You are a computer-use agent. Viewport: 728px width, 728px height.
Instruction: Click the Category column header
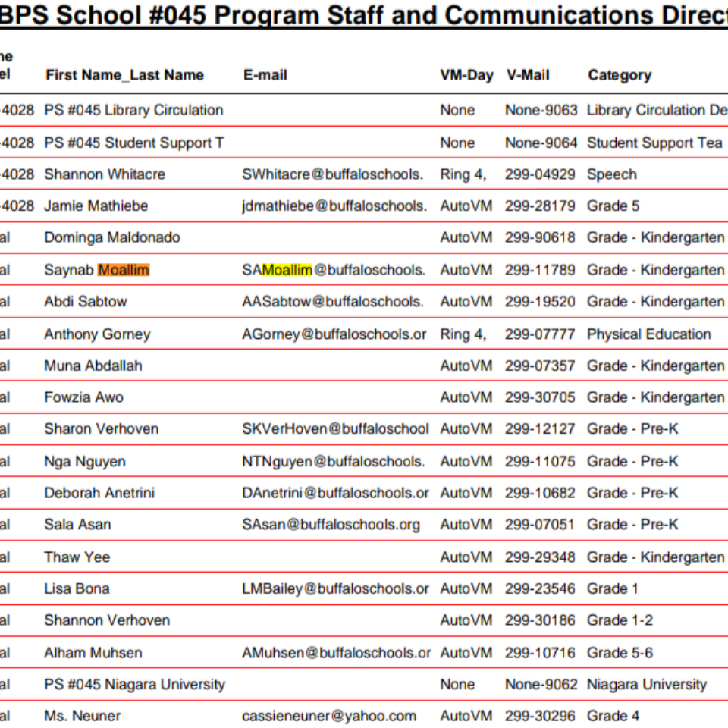click(x=620, y=75)
